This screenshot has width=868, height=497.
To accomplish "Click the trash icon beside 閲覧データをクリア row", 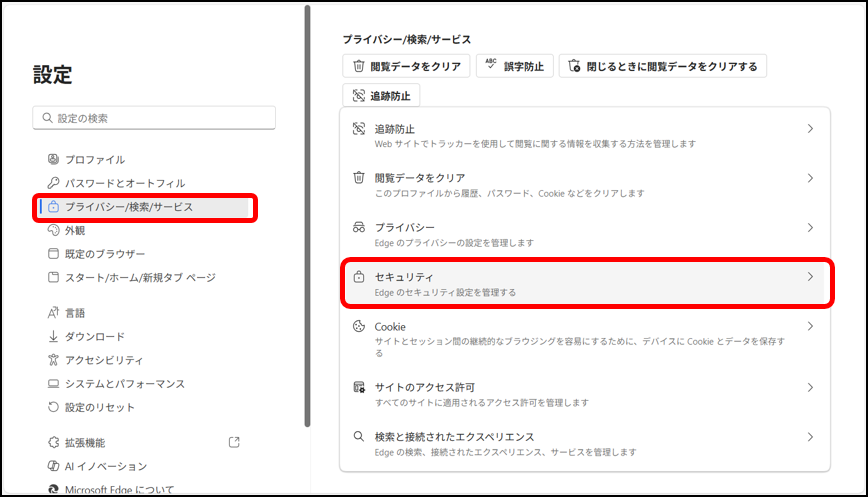I will point(359,178).
